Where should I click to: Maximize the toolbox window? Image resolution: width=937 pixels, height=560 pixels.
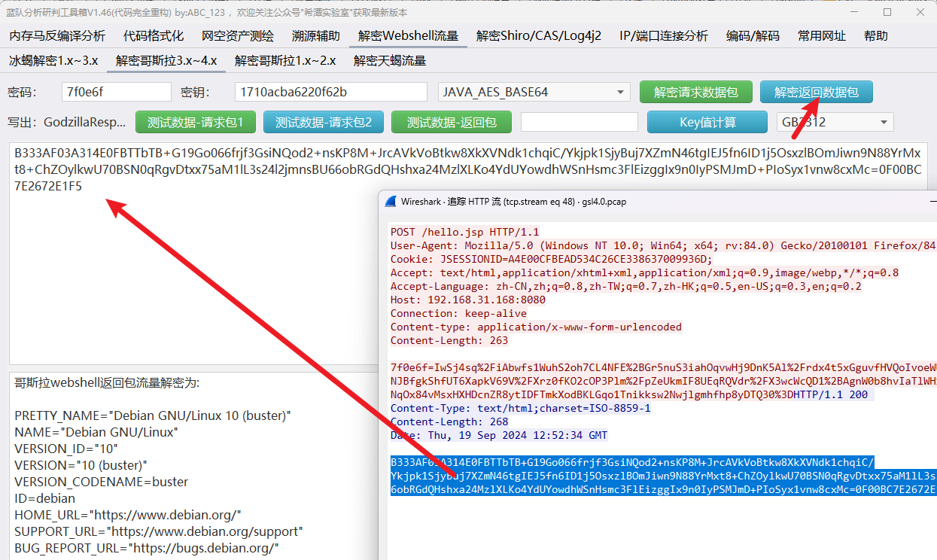[887, 12]
